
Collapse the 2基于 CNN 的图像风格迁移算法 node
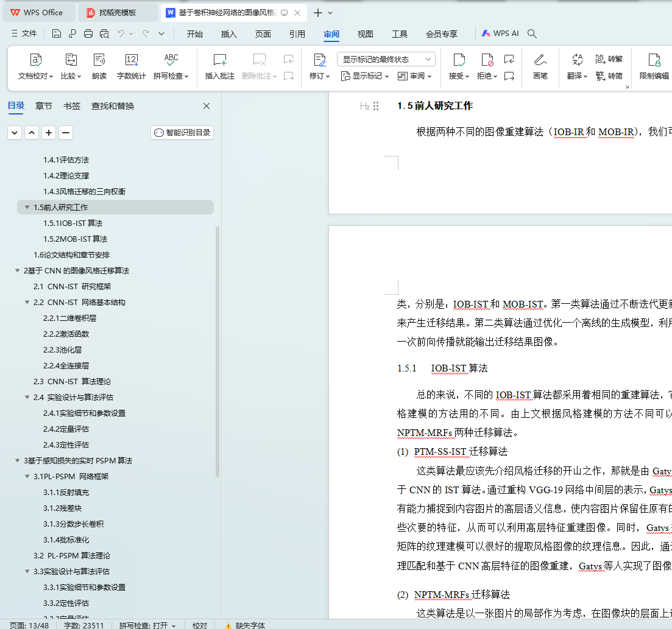point(17,270)
